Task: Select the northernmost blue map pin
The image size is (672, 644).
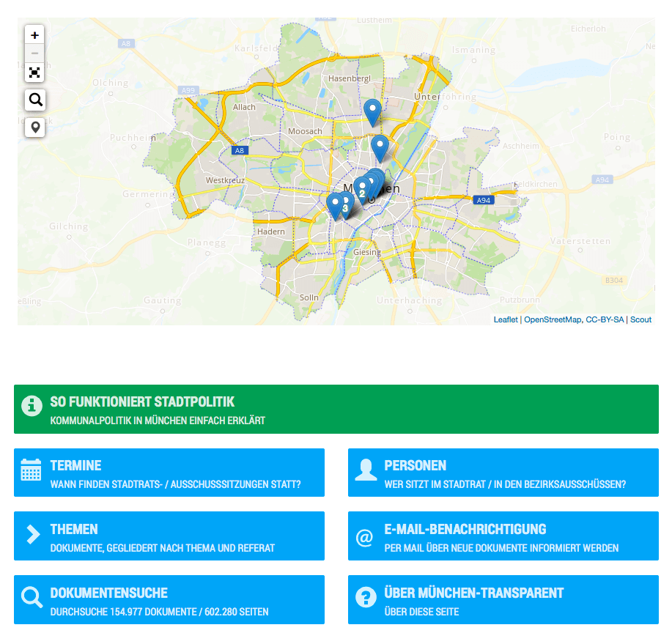Action: coord(372,111)
